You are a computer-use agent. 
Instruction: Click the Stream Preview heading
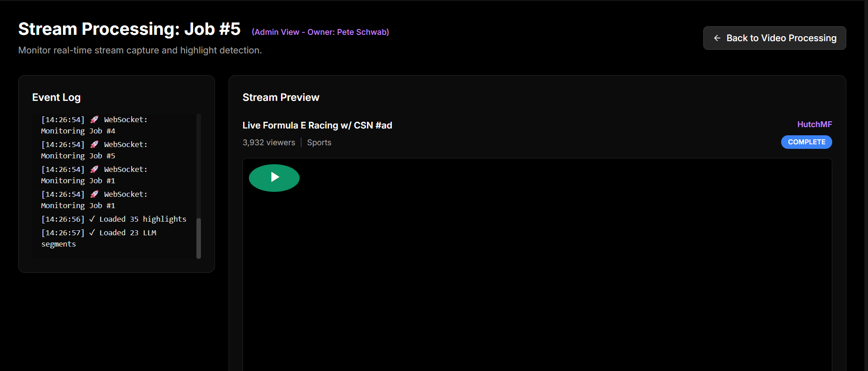pos(281,97)
